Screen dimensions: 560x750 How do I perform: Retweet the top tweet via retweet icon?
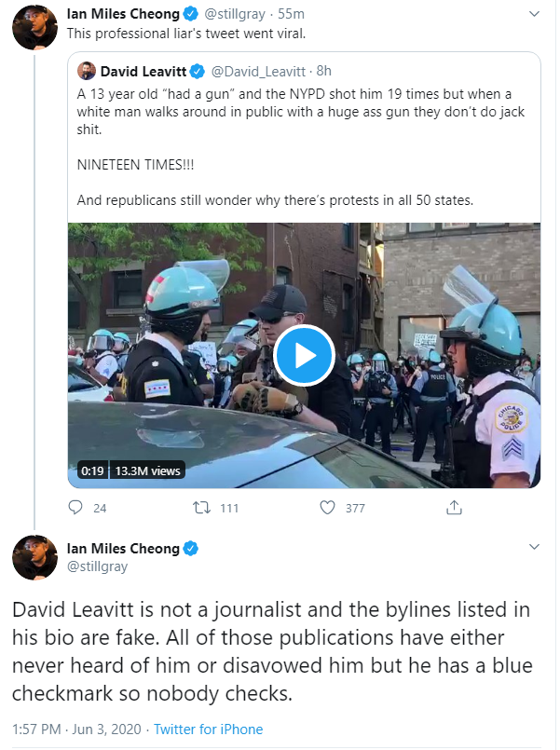tap(201, 508)
